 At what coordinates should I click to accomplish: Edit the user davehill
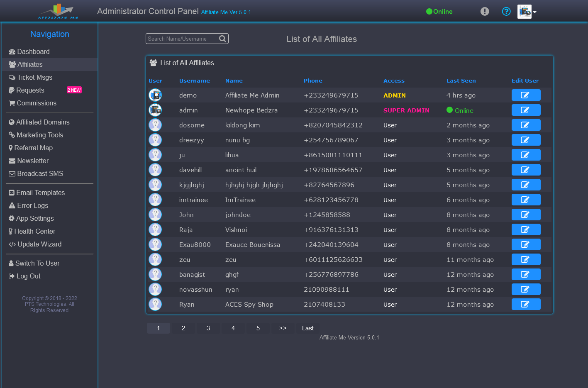pos(526,170)
